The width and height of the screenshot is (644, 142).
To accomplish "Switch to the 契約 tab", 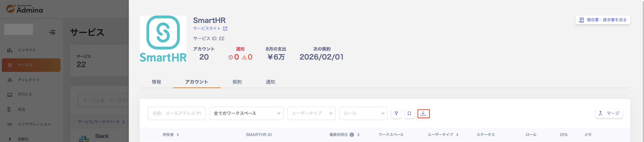I will [237, 82].
